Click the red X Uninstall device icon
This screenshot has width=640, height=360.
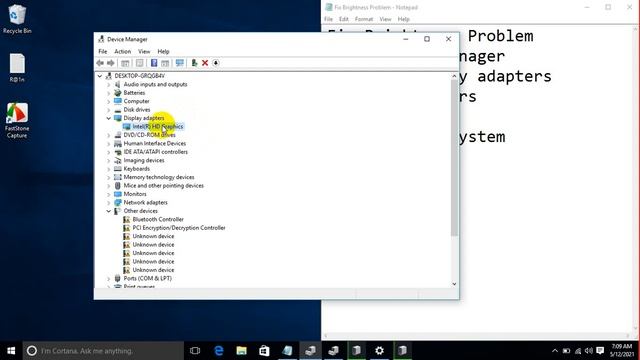tap(205, 63)
